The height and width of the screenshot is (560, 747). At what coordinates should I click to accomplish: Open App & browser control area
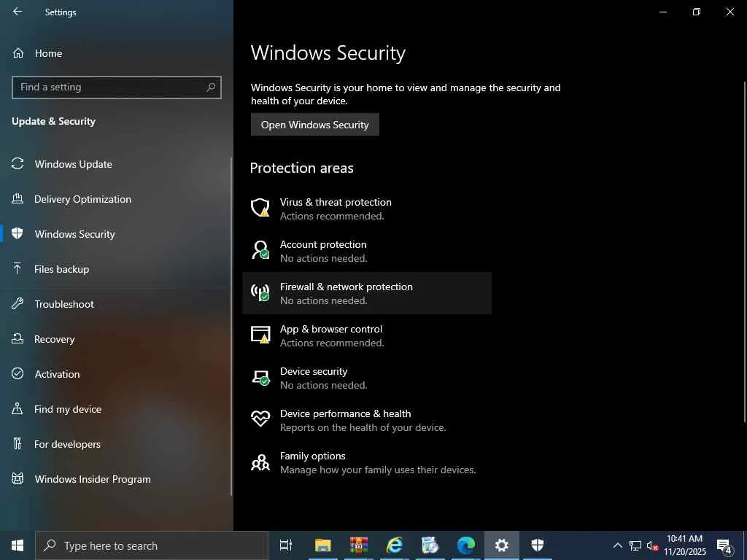coord(367,335)
